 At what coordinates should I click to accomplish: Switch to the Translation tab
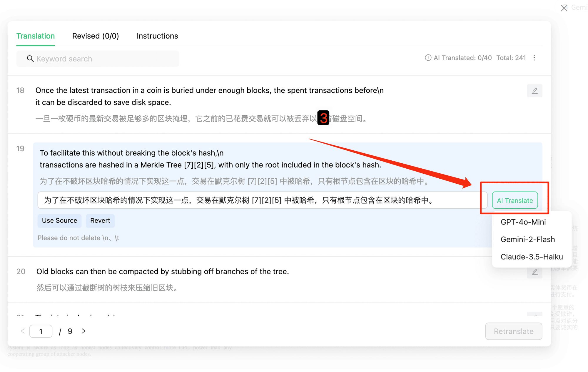(36, 36)
